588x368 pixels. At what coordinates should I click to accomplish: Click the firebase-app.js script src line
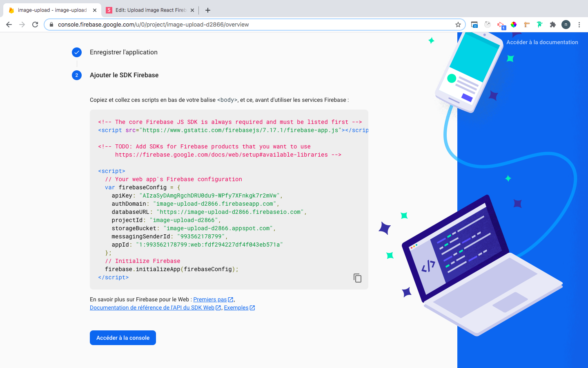[233, 130]
